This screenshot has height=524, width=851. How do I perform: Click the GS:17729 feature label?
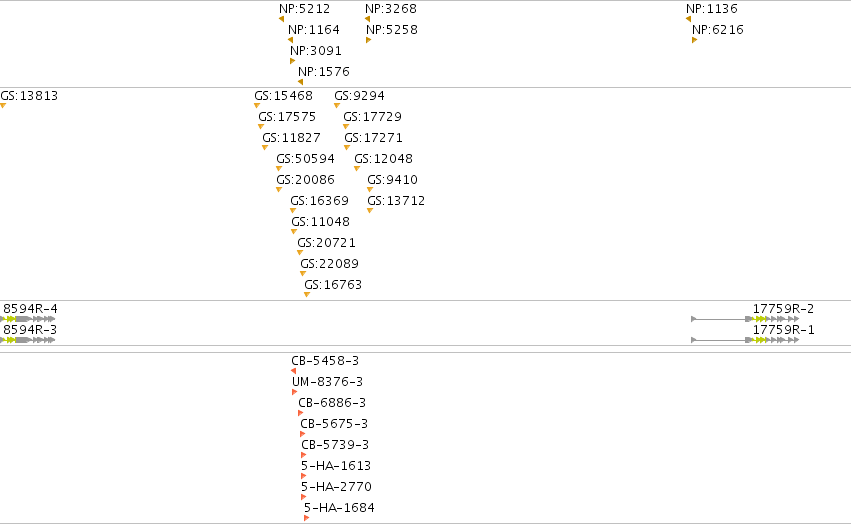[372, 117]
